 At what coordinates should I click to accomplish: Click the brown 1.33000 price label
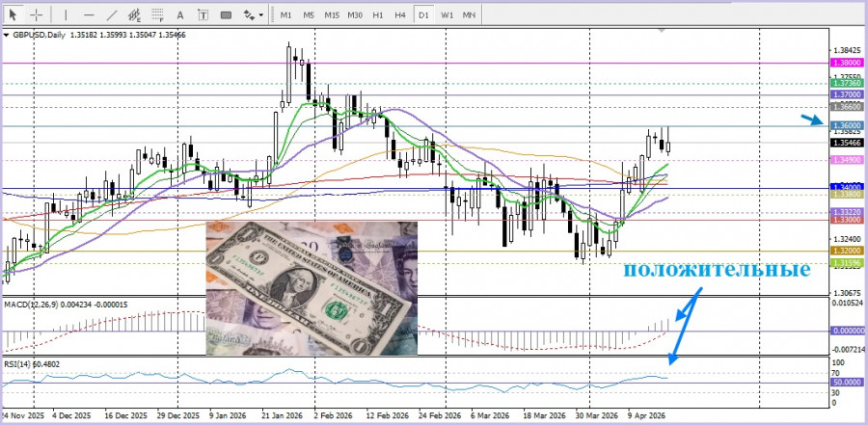(x=848, y=220)
